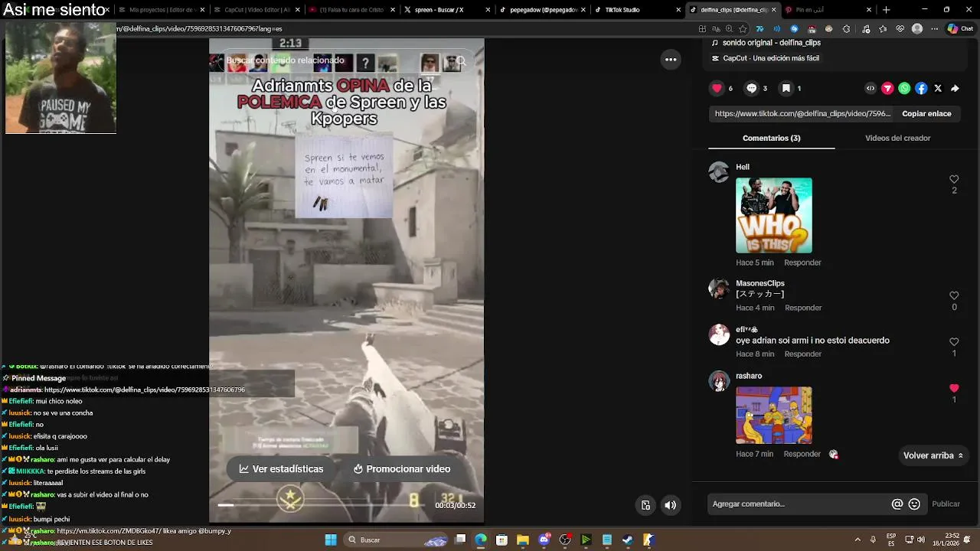This screenshot has height=551, width=980.
Task: Like the video with the heart icon
Action: tap(717, 88)
